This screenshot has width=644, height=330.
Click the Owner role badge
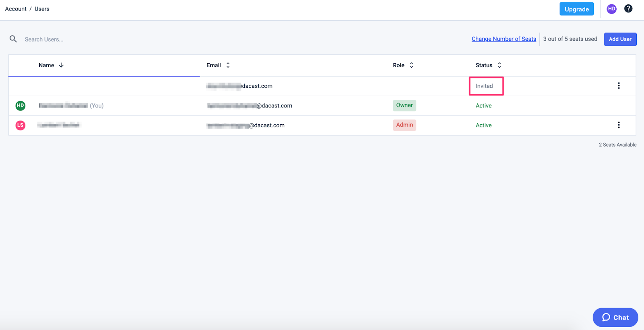pyautogui.click(x=404, y=105)
